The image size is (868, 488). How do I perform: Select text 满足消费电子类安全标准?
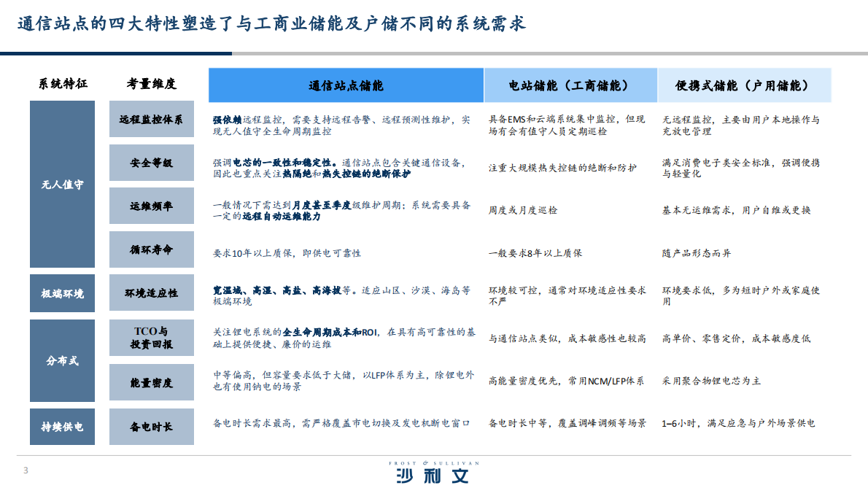point(740,169)
